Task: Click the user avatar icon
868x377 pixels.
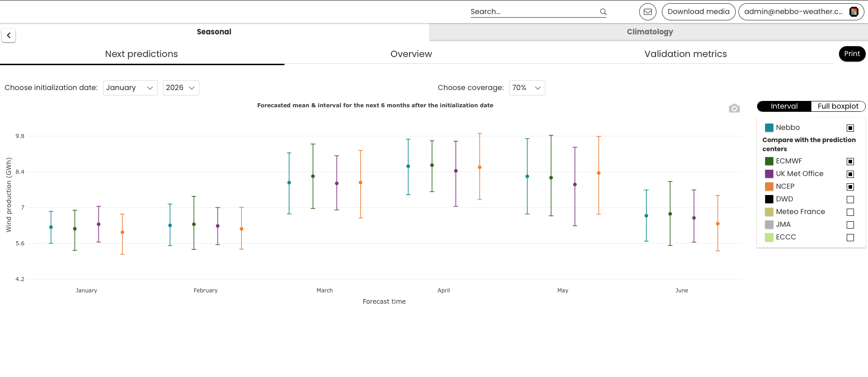Action: 854,12
